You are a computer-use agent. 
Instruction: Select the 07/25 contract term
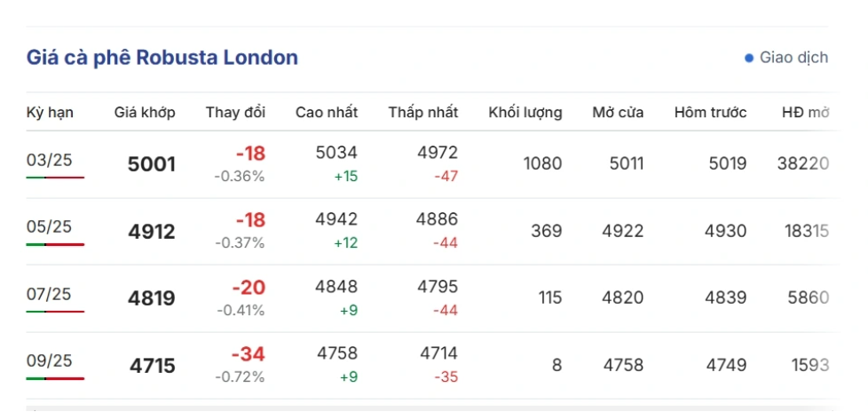(49, 294)
